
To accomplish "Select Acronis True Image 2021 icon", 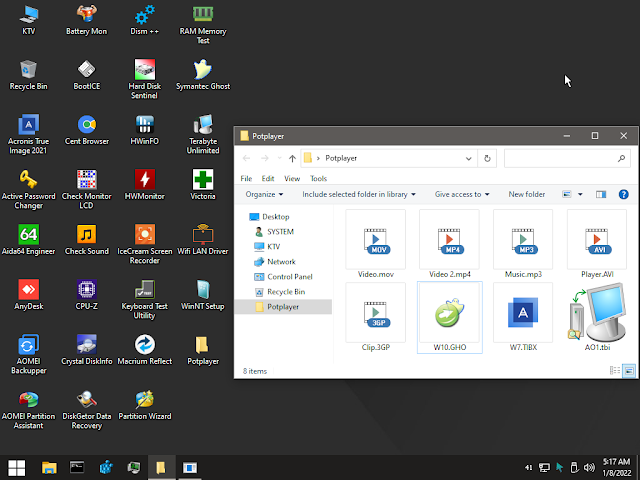I will (x=29, y=134).
